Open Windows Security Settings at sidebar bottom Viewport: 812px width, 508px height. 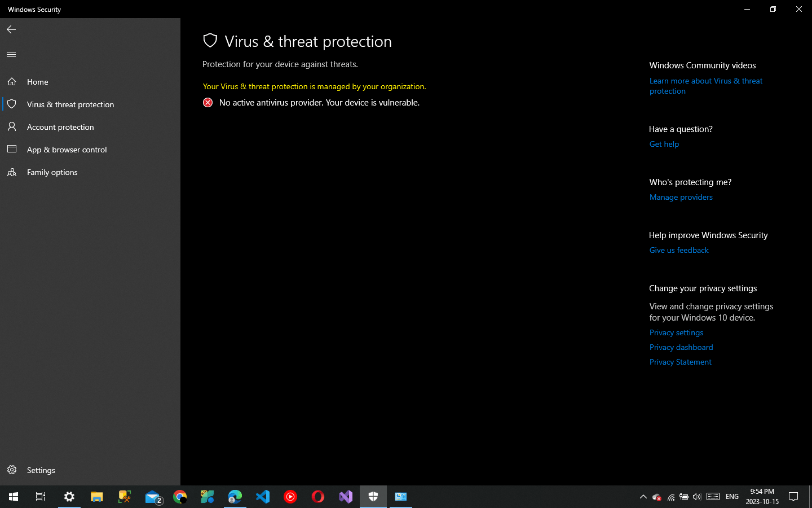(x=90, y=470)
